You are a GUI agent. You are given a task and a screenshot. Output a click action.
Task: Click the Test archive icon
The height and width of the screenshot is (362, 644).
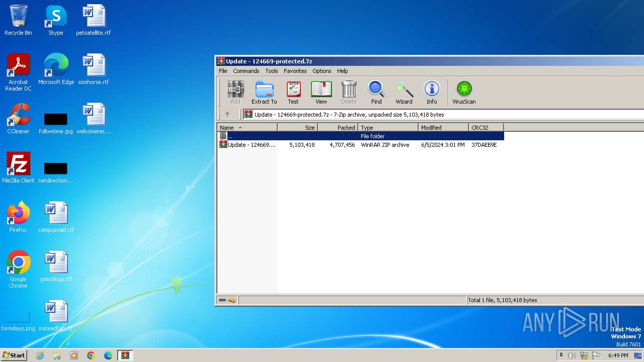293,93
